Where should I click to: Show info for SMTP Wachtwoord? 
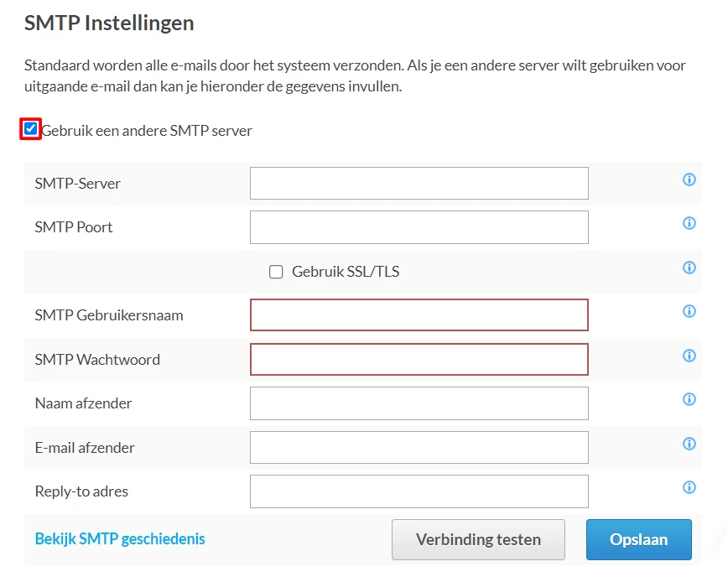[x=689, y=356]
